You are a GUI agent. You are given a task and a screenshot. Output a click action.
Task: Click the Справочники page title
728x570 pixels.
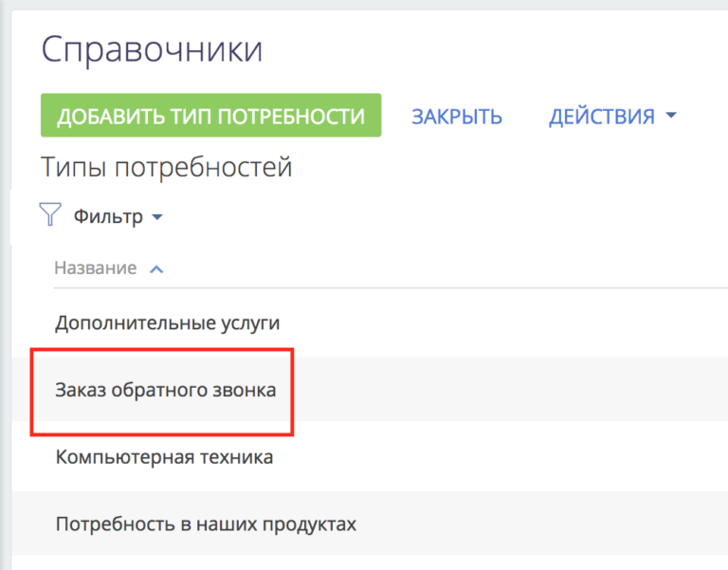(153, 49)
